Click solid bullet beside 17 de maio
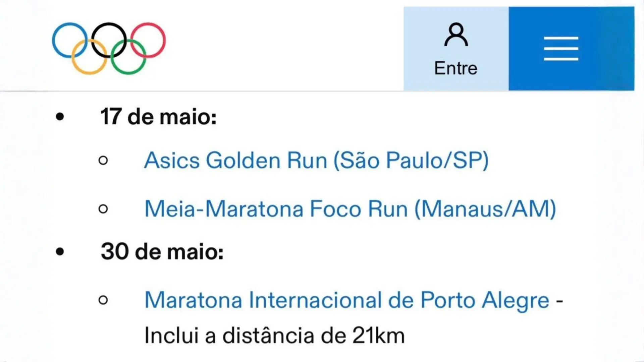Screen dimensions: 644x362 tap(60, 117)
